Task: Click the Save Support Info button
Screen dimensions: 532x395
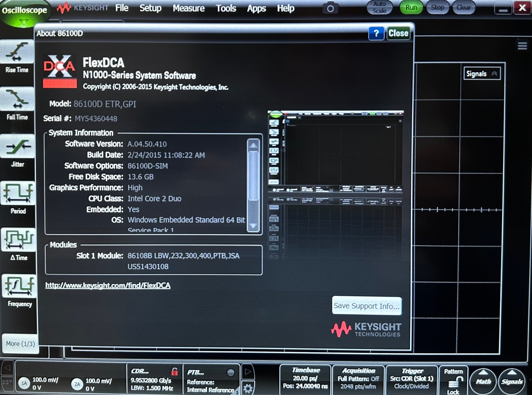Action: click(x=367, y=306)
